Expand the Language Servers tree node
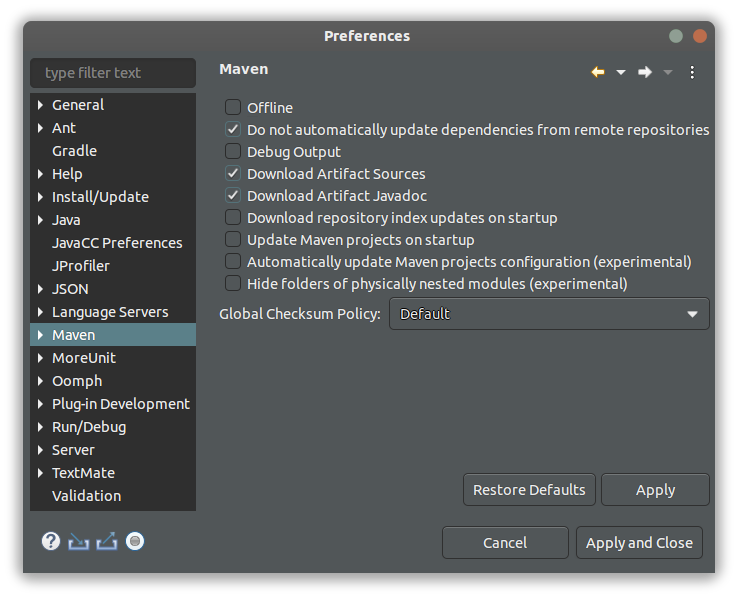The image size is (738, 598). point(40,312)
